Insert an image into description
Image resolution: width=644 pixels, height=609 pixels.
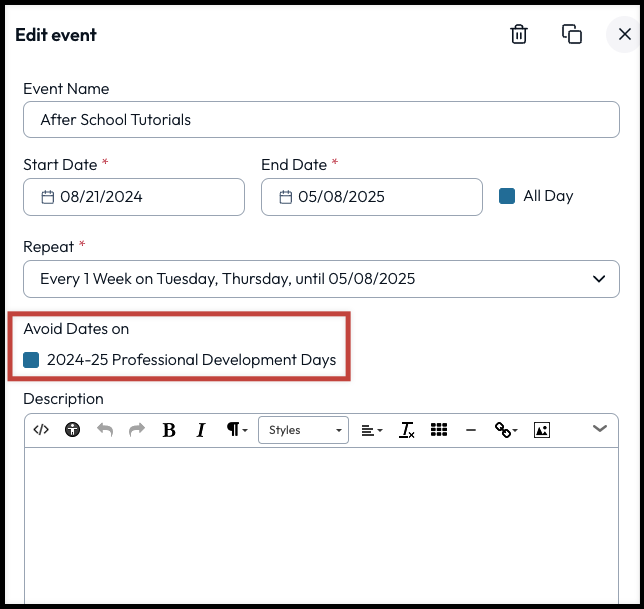(542, 430)
